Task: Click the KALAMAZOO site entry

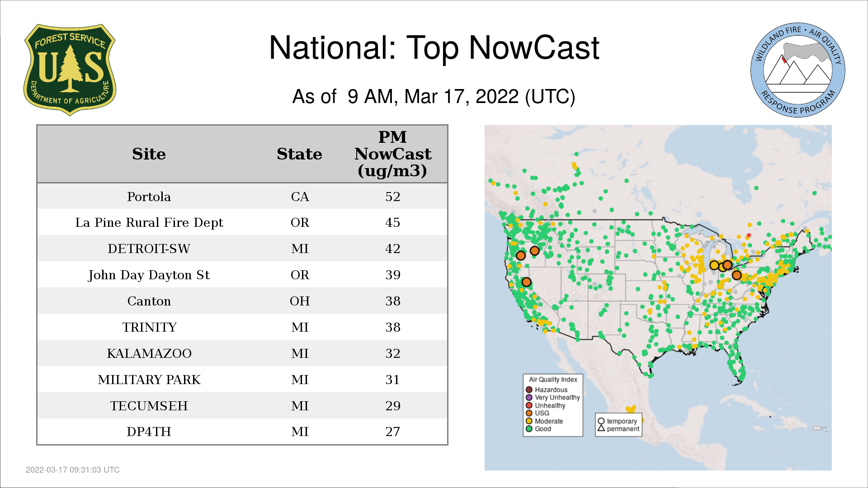Action: pyautogui.click(x=149, y=353)
